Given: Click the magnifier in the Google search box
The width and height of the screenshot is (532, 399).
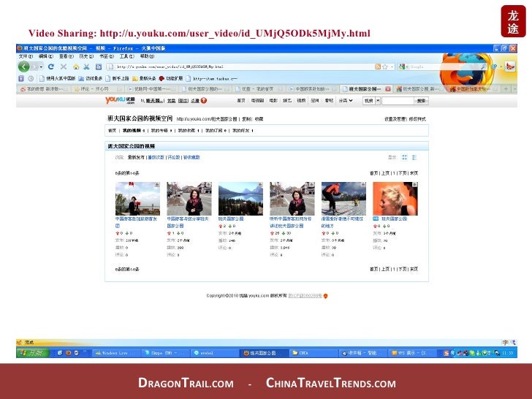Looking at the screenshot, I should 483,66.
